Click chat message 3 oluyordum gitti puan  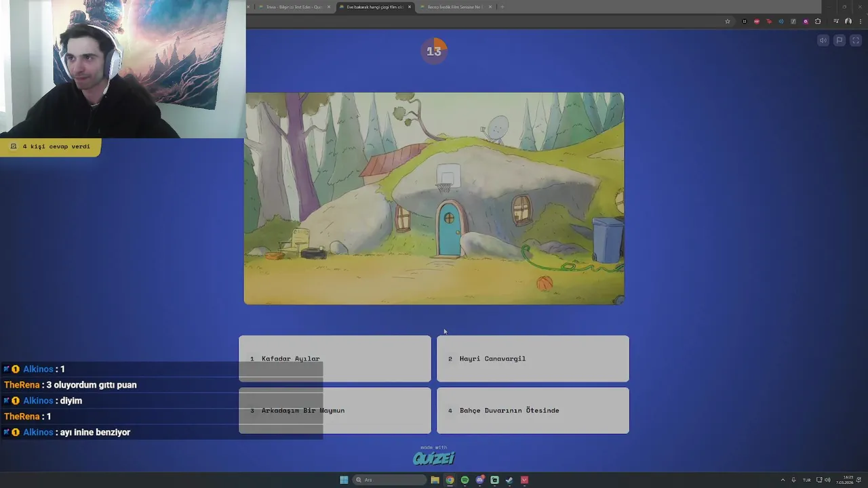[92, 385]
